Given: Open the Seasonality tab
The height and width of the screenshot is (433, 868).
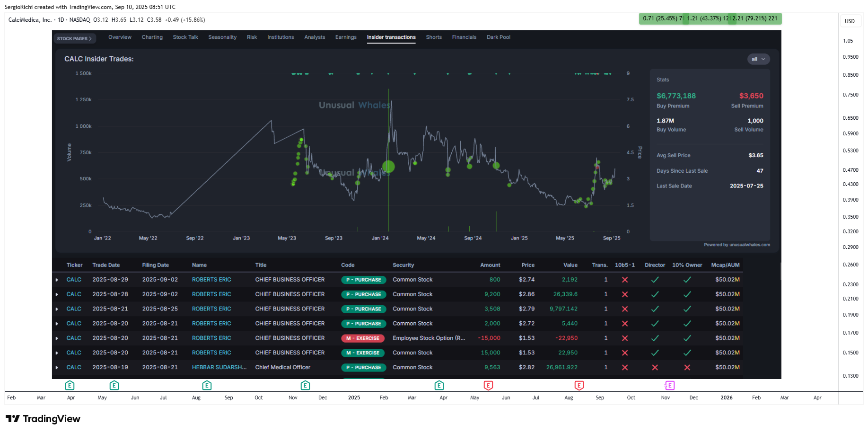Looking at the screenshot, I should [222, 37].
